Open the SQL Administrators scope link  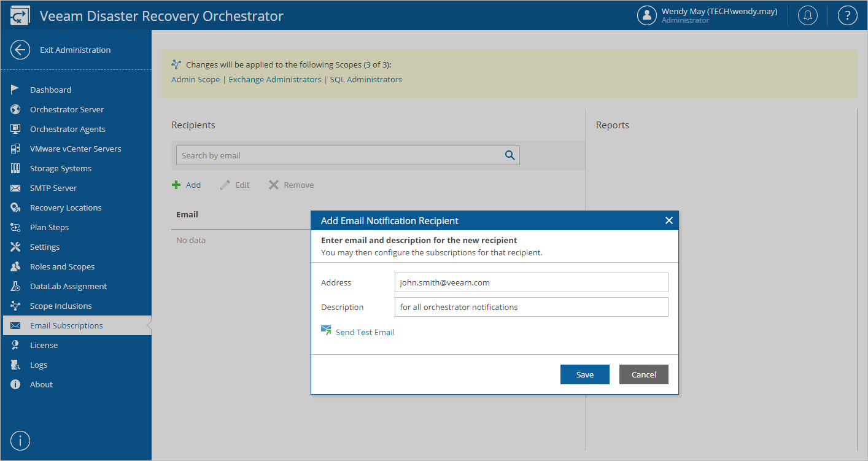click(x=366, y=80)
